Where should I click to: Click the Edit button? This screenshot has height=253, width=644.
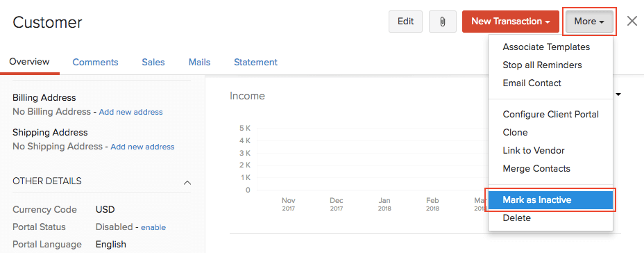[x=405, y=22]
